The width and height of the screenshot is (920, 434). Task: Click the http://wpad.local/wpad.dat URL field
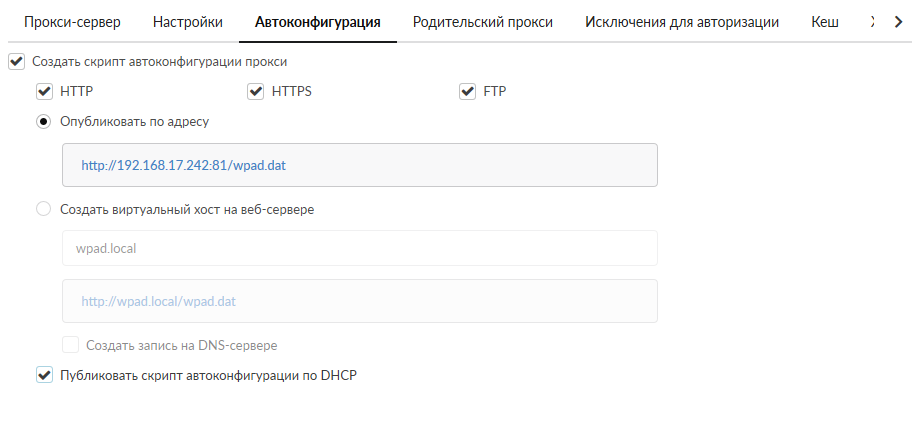(x=359, y=301)
